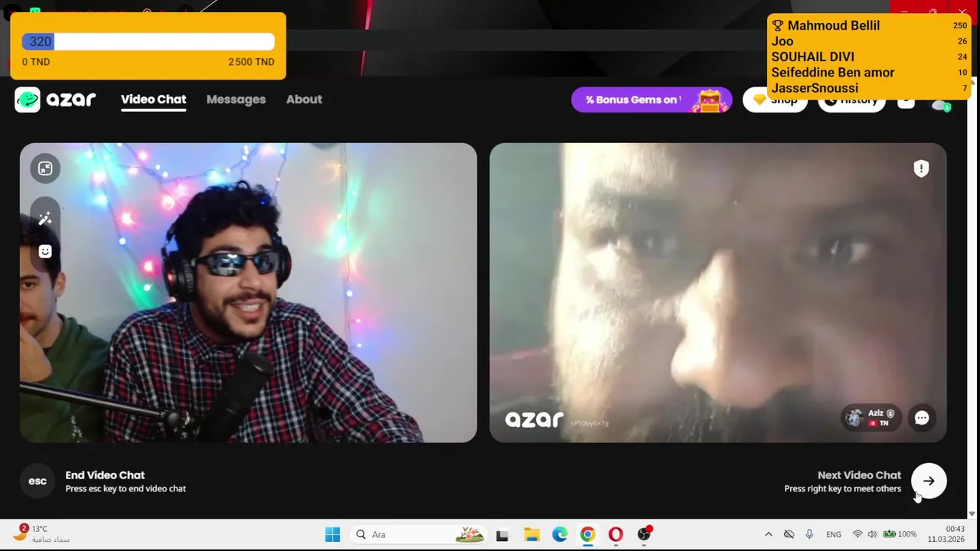Open the weather widget showing 13°C
The image size is (980, 551).
click(x=42, y=533)
